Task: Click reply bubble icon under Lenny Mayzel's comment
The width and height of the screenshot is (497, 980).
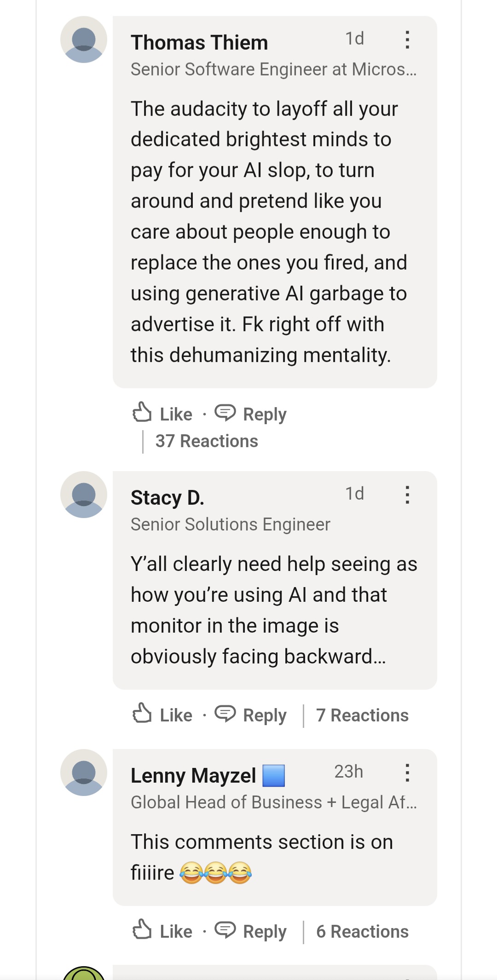Action: (225, 930)
